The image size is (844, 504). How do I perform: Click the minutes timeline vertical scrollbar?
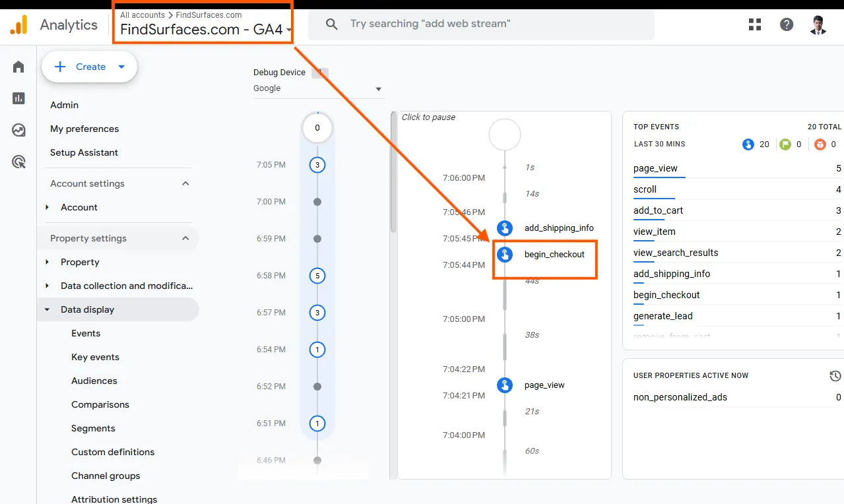point(393,173)
